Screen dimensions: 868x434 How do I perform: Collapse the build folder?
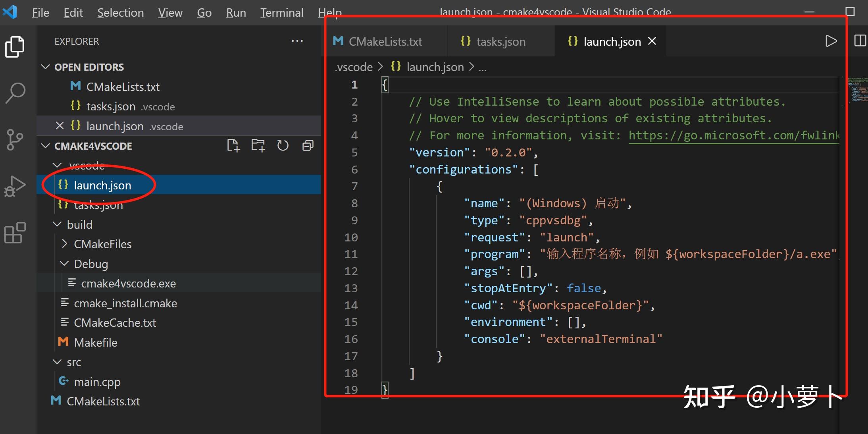pos(57,224)
